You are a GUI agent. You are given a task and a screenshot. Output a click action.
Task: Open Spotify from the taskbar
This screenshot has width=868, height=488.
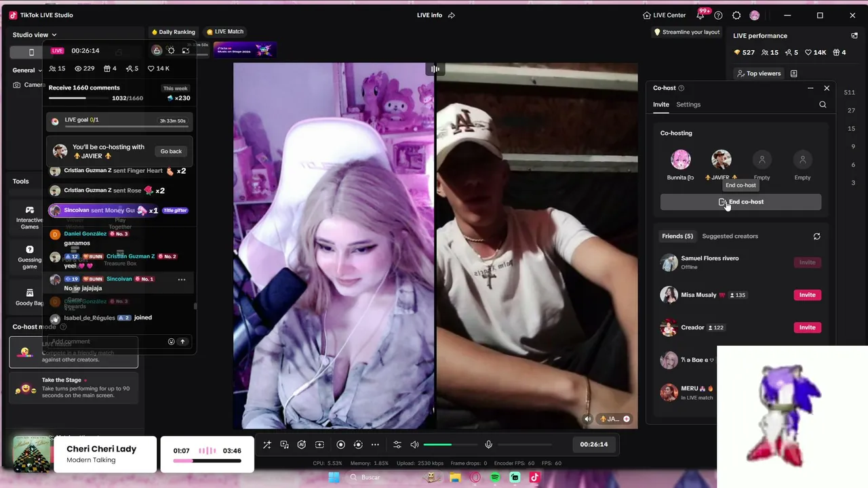(x=495, y=477)
